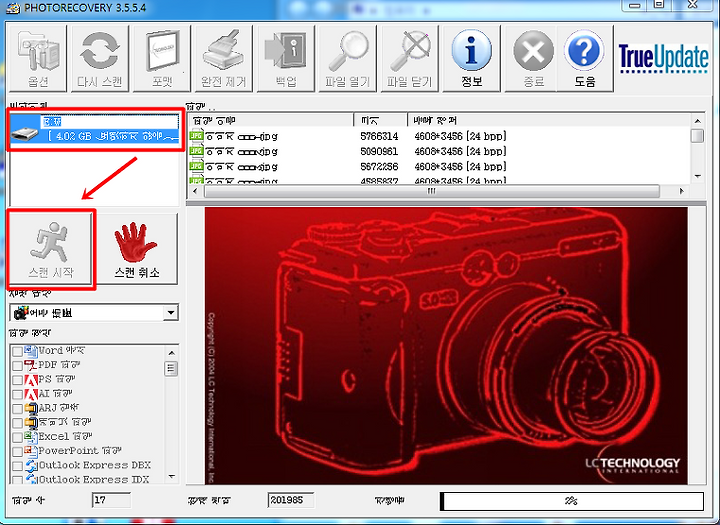Open the media type dropdown with camera icon
The image size is (720, 525).
(x=94, y=313)
